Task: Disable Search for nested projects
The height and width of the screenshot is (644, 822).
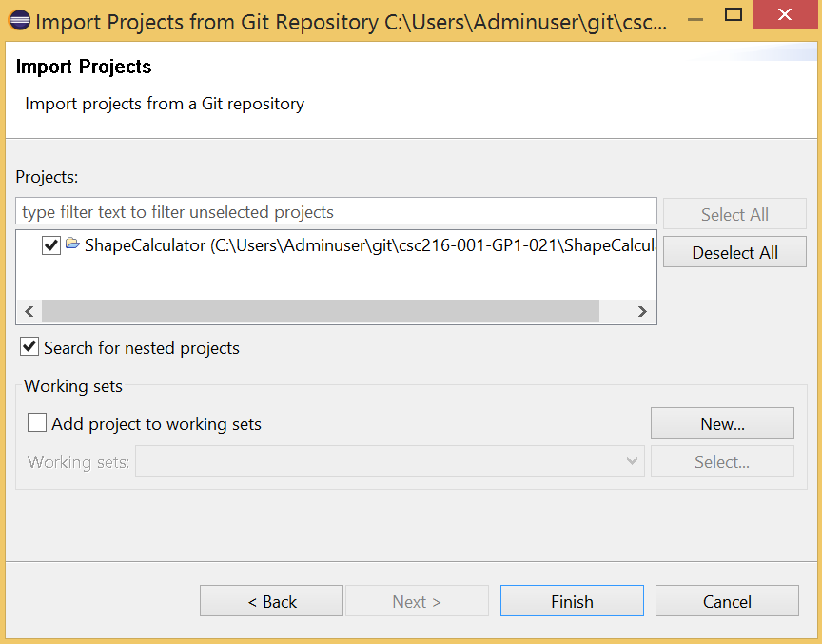Action: pyautogui.click(x=29, y=346)
